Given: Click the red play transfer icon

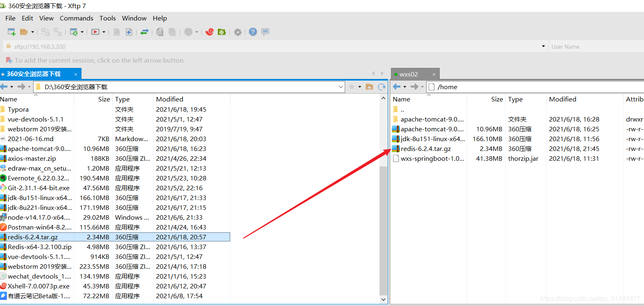Looking at the screenshot, I should (95, 32).
